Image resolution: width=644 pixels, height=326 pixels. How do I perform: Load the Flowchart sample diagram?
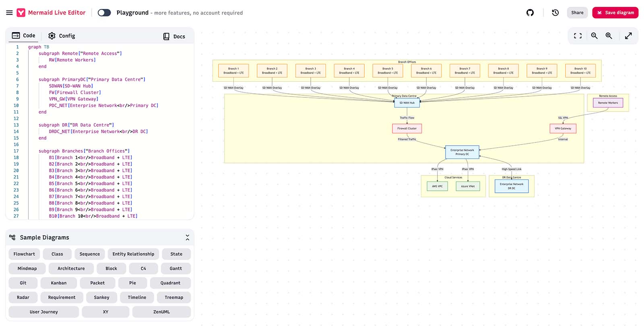[x=24, y=254]
